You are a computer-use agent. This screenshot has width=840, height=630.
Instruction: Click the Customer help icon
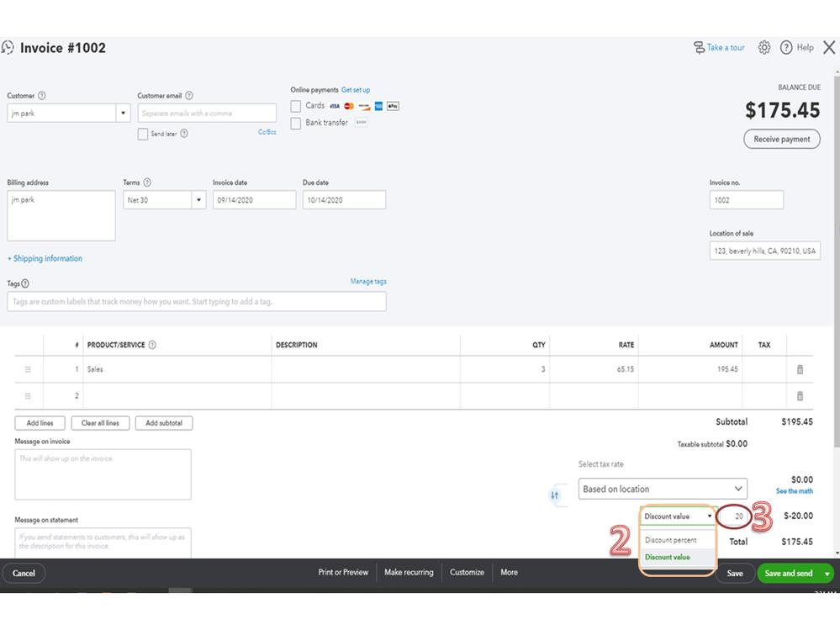(x=42, y=96)
